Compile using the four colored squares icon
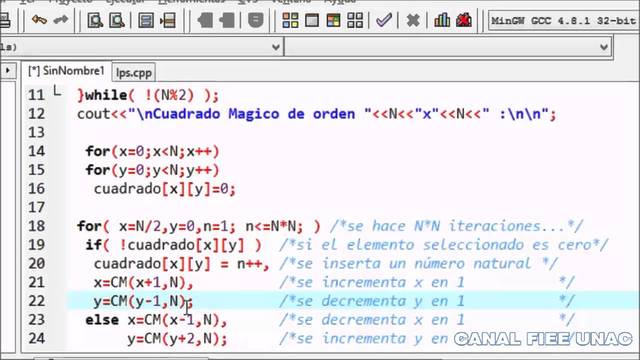640x360 pixels. tap(290, 20)
